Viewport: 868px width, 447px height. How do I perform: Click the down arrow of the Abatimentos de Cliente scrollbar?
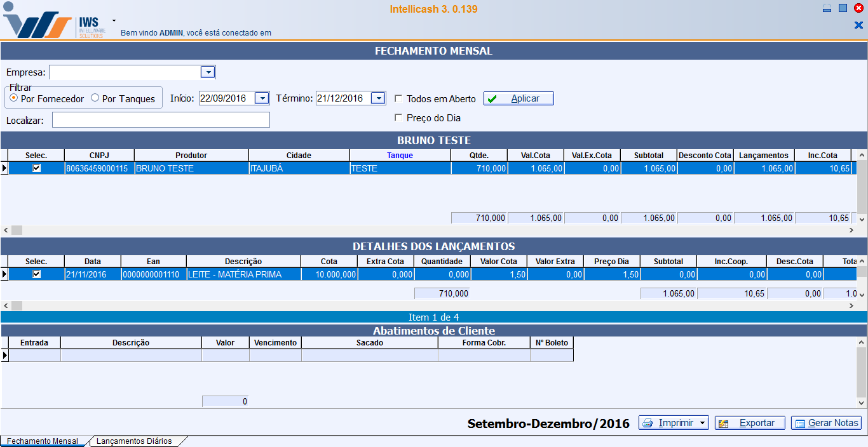[862, 403]
